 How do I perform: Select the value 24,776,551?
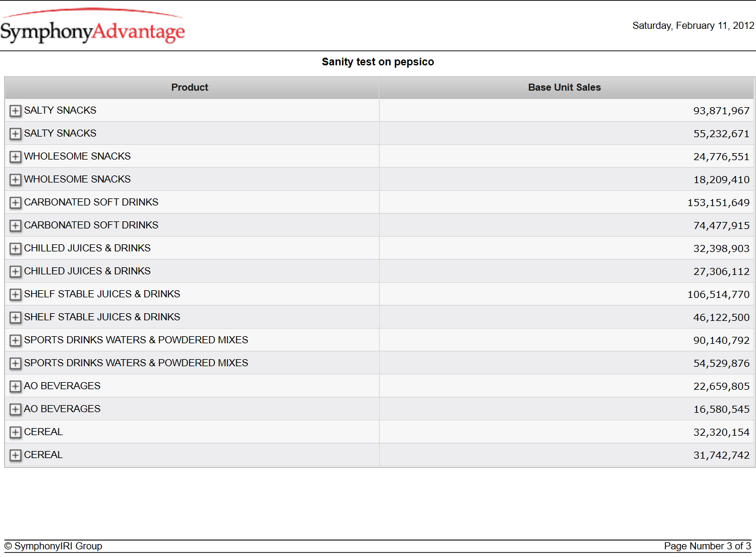[721, 157]
